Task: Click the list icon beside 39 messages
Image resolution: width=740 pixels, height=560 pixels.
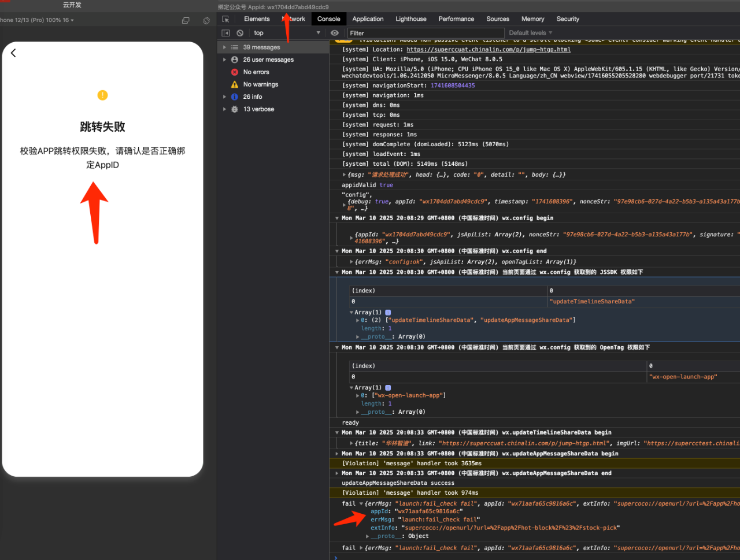Action: pos(235,47)
